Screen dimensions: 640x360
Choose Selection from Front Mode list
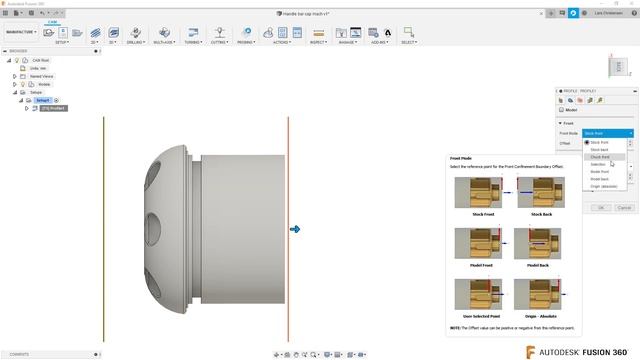tap(598, 164)
